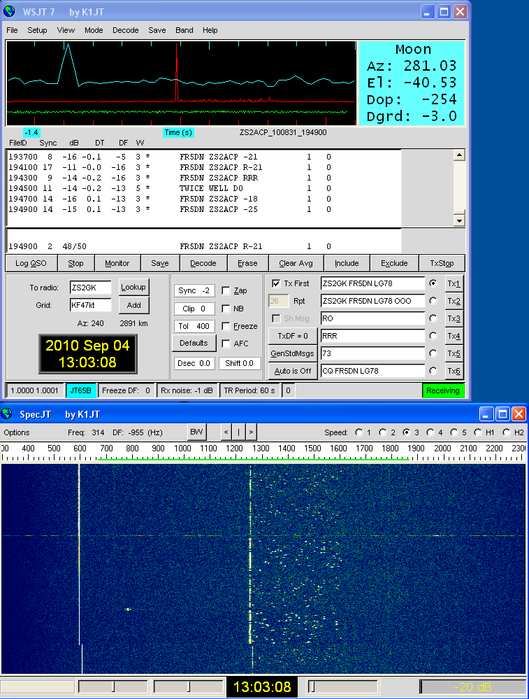Open the Setup menu

pyautogui.click(x=37, y=30)
